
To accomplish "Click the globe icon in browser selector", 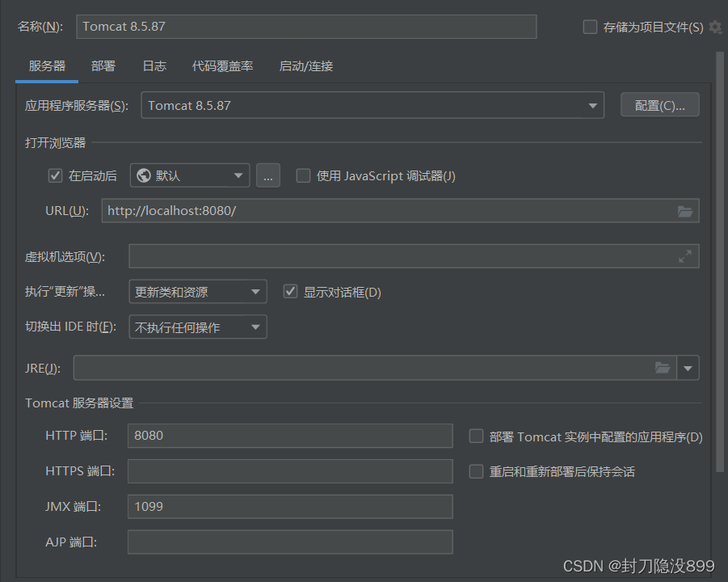I will click(144, 175).
